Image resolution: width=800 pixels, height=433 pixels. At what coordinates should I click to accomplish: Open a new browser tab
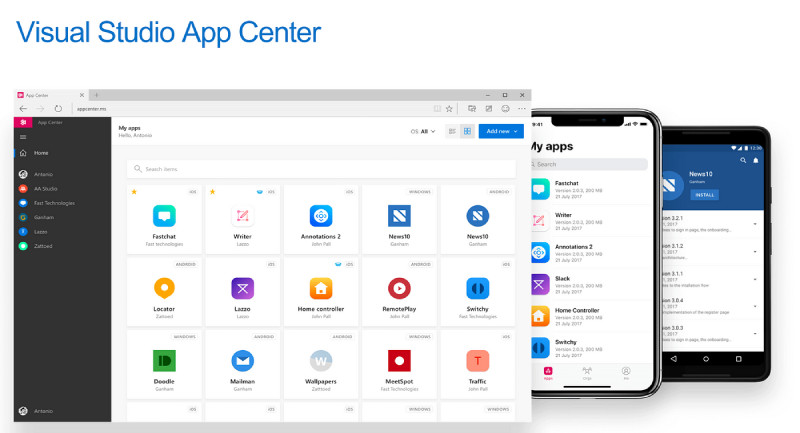point(96,95)
